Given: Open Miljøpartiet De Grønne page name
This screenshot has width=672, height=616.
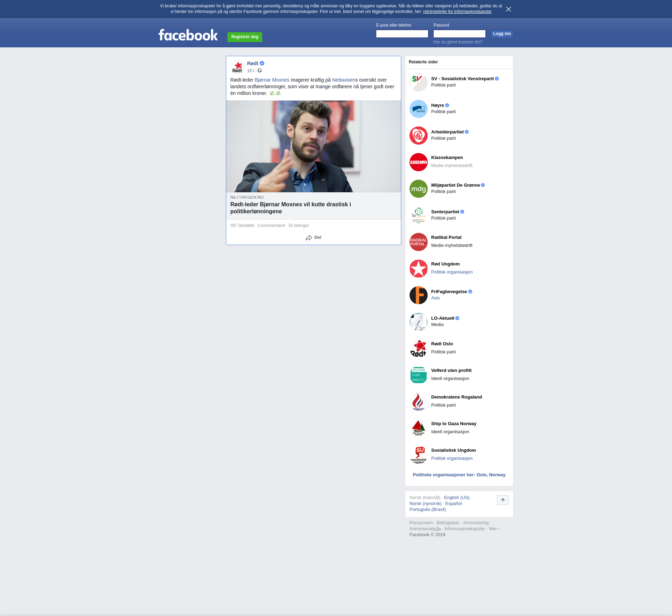Looking at the screenshot, I should pos(455,185).
